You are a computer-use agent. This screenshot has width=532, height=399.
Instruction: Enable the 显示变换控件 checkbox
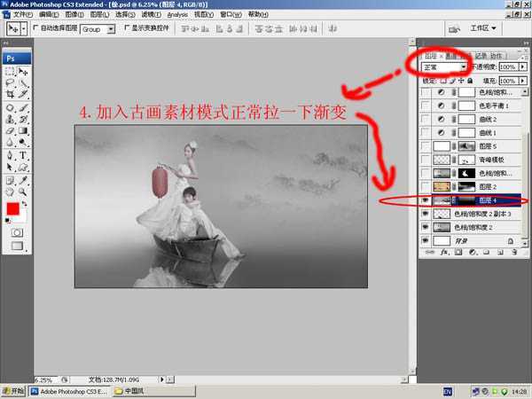[x=127, y=27]
